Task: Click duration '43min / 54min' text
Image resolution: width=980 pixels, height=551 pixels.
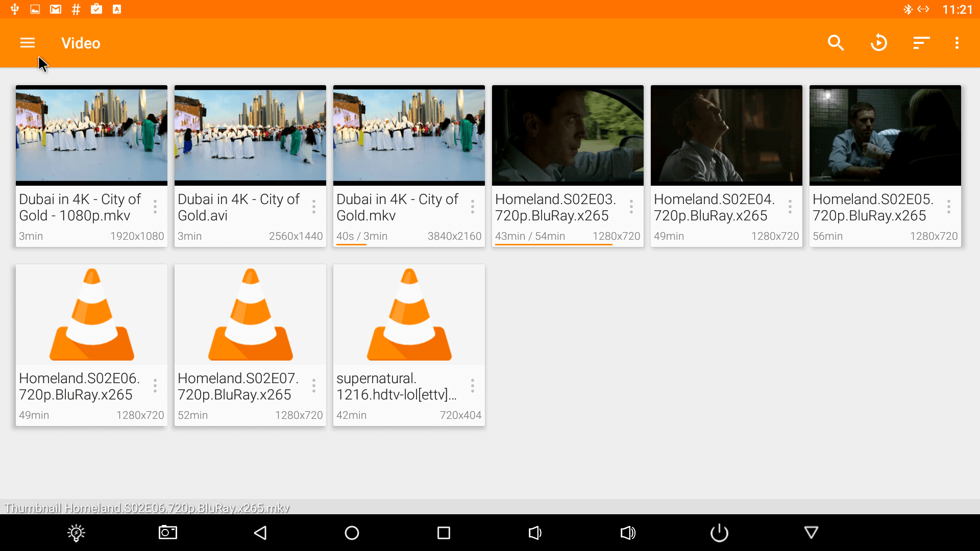Action: tap(530, 236)
